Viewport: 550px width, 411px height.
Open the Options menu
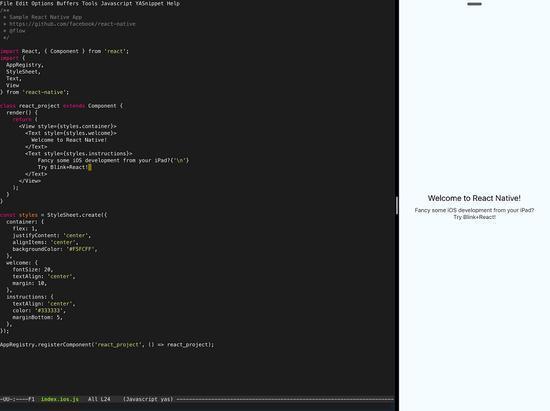pos(42,4)
